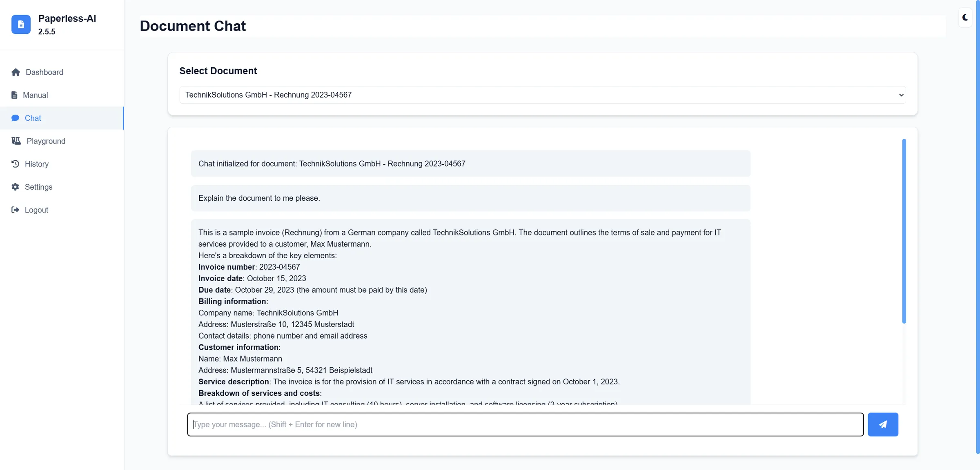This screenshot has width=980, height=470.
Task: Click the Document Chat heading
Action: coord(193,26)
